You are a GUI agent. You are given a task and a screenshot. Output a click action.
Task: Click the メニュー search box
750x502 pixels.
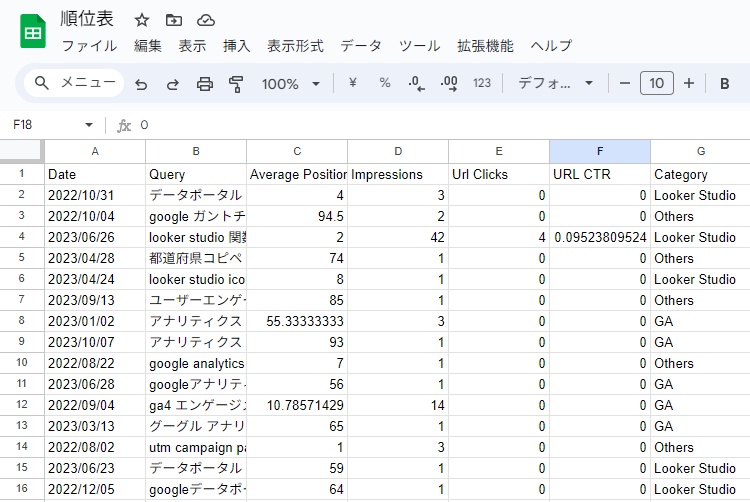pyautogui.click(x=74, y=83)
